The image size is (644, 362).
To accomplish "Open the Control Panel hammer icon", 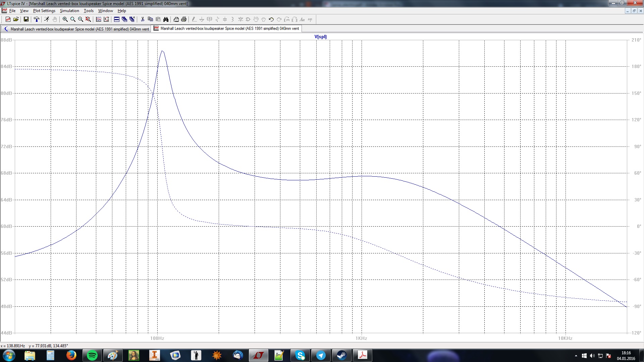I will pyautogui.click(x=37, y=19).
